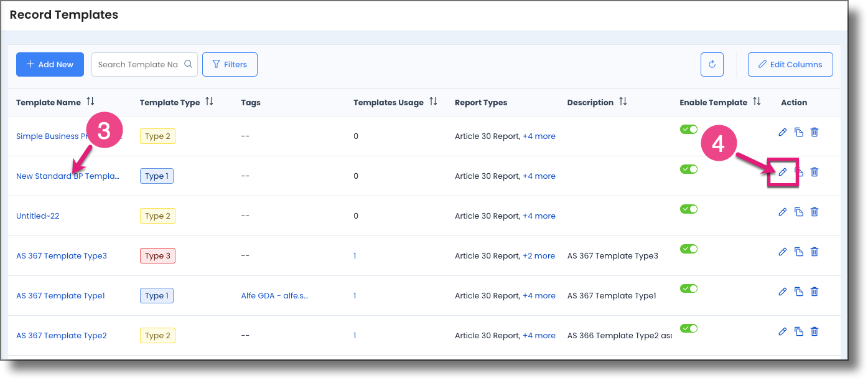The width and height of the screenshot is (868, 380).
Task: Duplicate AS 367 Template Type3
Action: click(799, 252)
